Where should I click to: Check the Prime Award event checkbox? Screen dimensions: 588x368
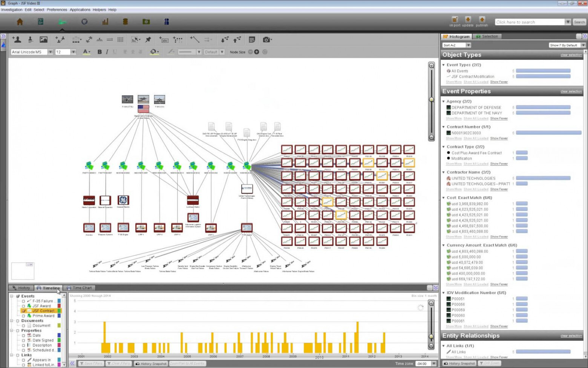tap(23, 316)
